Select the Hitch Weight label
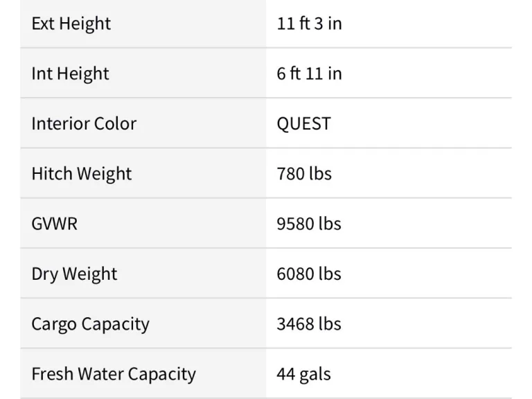 pos(82,174)
